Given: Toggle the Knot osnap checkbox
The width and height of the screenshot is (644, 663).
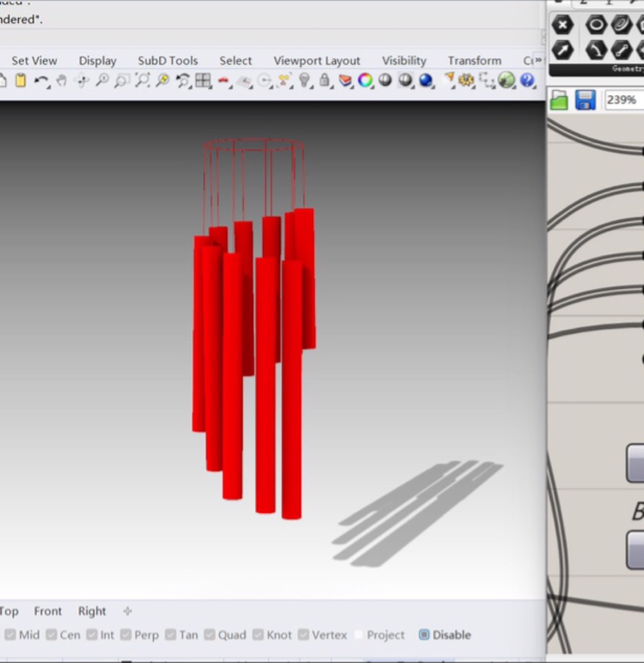Looking at the screenshot, I should tap(258, 635).
